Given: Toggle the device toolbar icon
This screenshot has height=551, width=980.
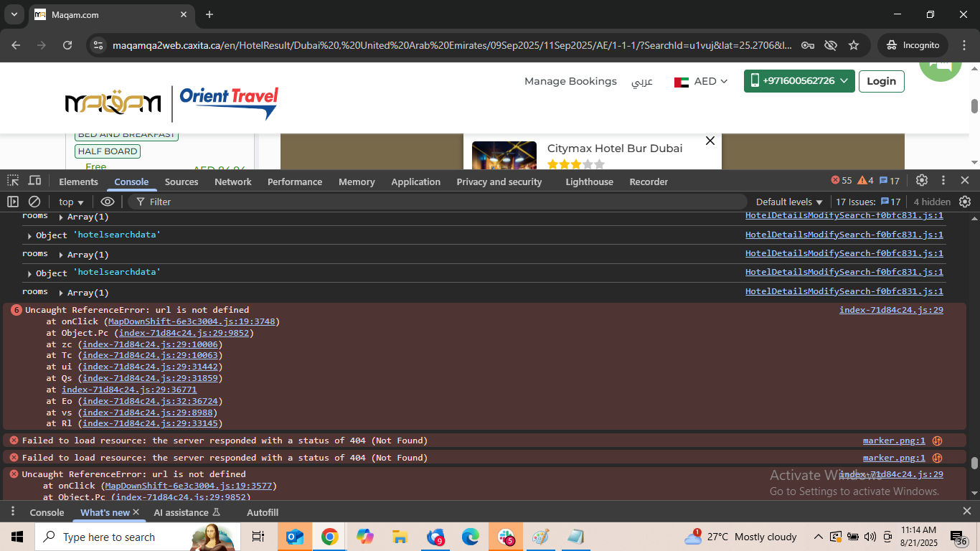Looking at the screenshot, I should coord(34,181).
